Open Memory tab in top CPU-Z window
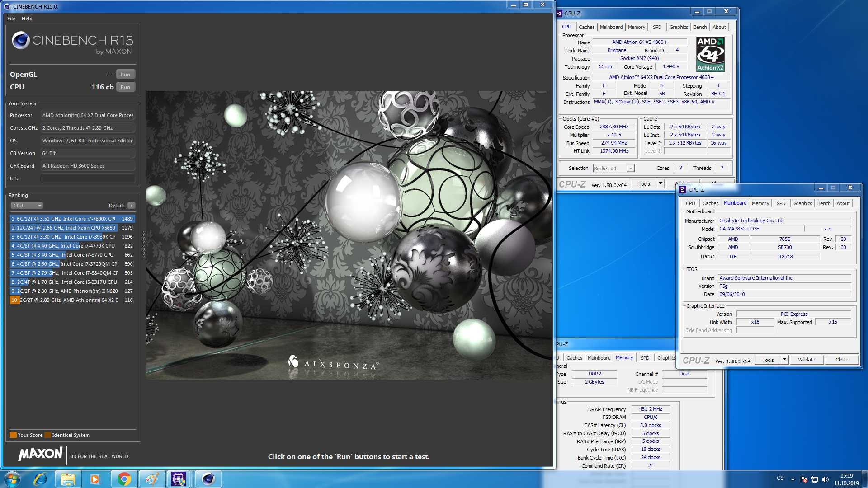868x488 pixels. click(x=637, y=27)
